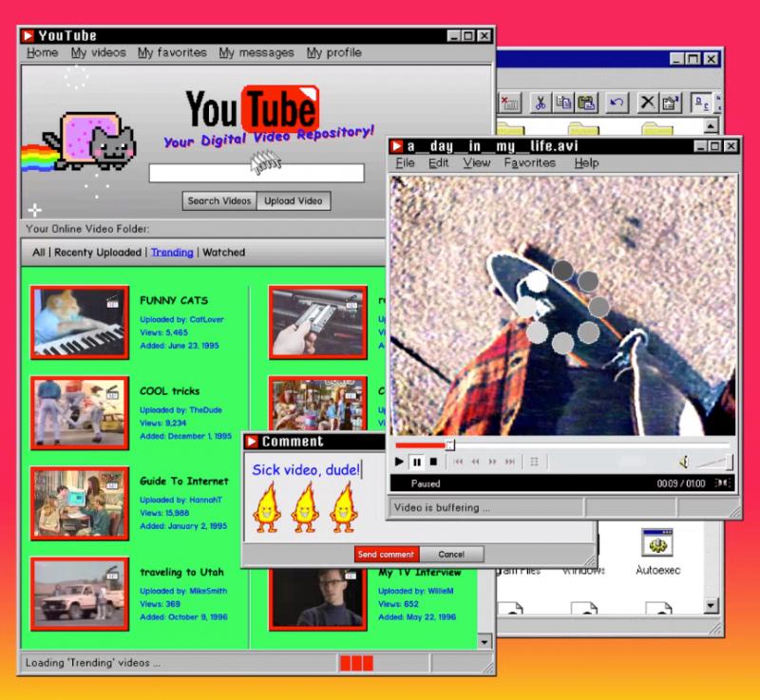Click the Explorer window scroll-down arrow
The image size is (760, 700).
[711, 605]
